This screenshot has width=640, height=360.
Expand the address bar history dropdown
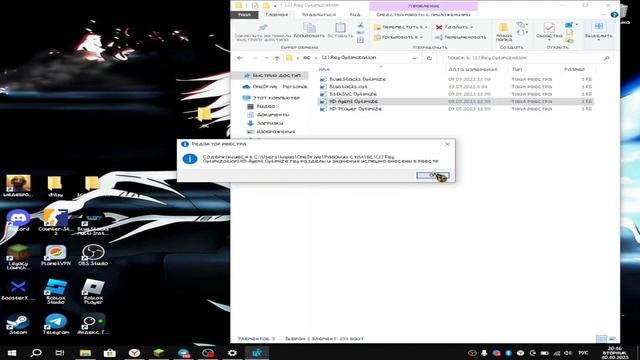pos(414,58)
